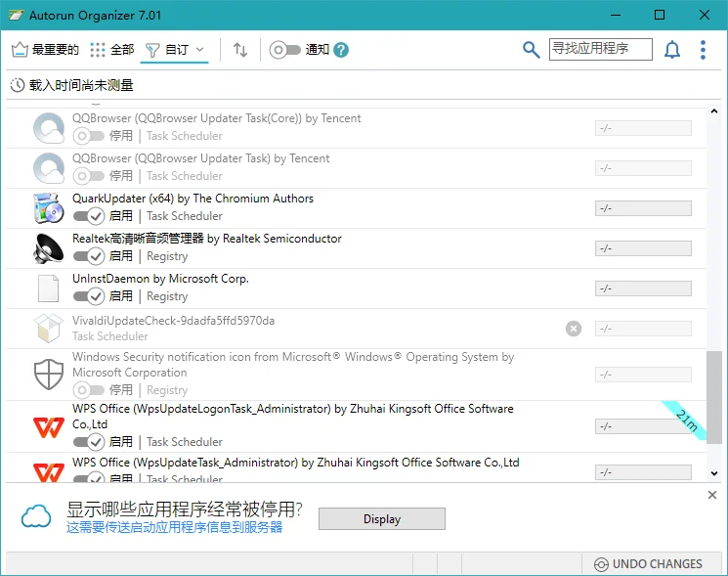Click the delay bar for Realtek audio manager
This screenshot has width=728, height=576.
[x=643, y=248]
